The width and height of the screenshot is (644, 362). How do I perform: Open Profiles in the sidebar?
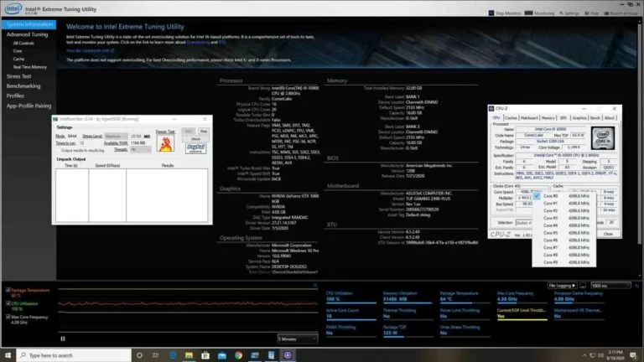pos(15,96)
